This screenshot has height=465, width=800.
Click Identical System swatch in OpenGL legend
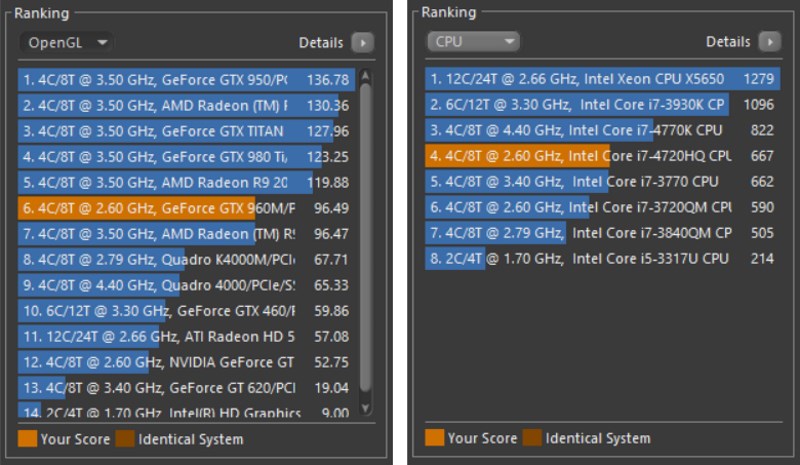125,439
